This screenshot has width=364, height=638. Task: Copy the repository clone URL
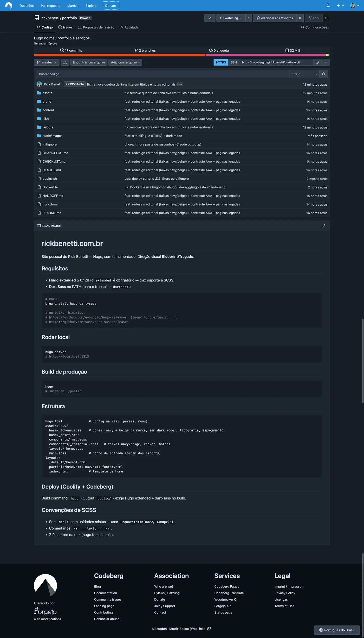(x=317, y=62)
